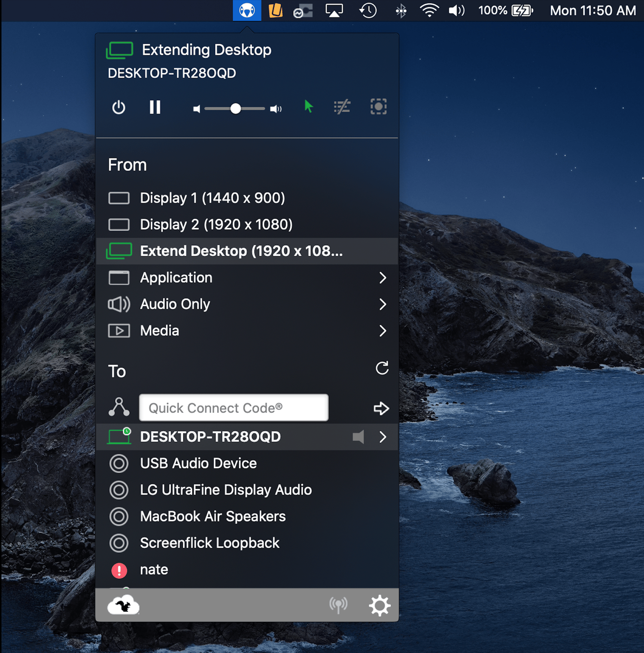Click the broadcast antenna icon at bottom

[x=339, y=605]
